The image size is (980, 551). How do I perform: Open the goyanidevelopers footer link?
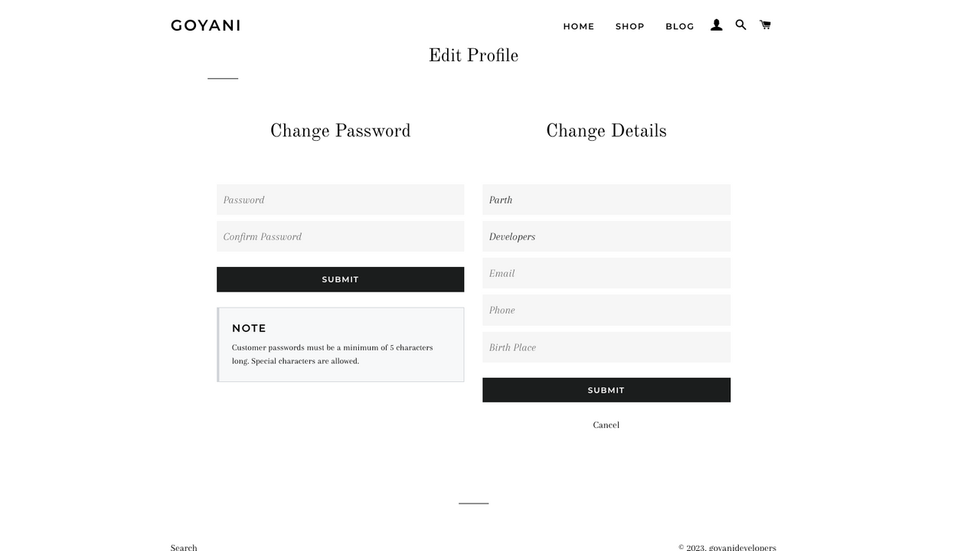click(743, 547)
